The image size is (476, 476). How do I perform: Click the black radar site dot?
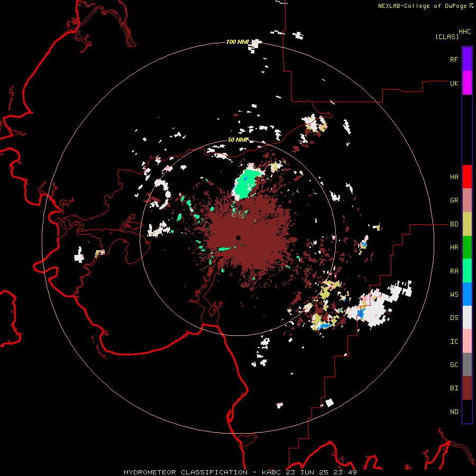tap(239, 237)
